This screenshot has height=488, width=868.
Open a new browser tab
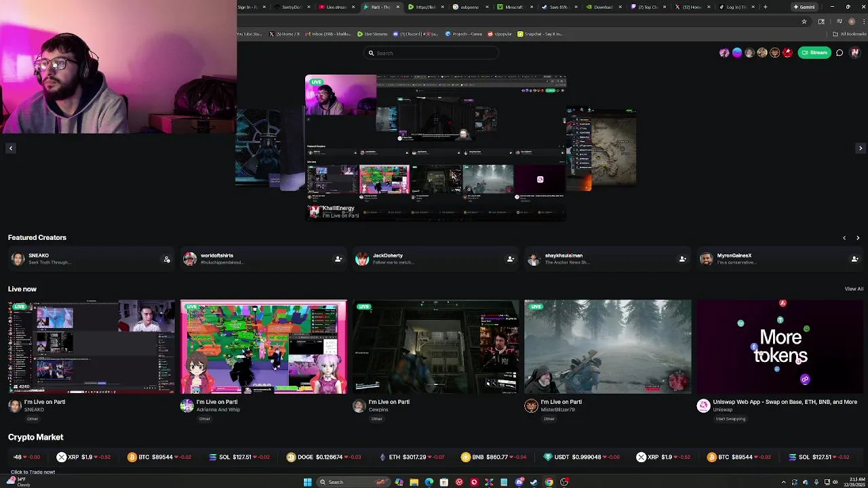point(765,7)
